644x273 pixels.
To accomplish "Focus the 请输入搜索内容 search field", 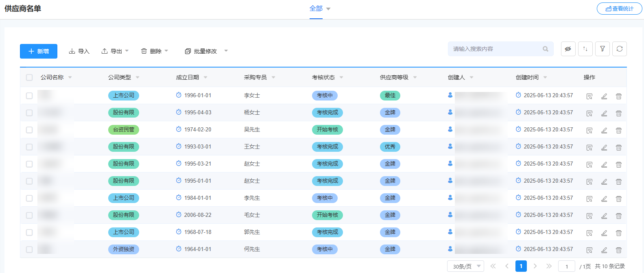I will [x=501, y=49].
